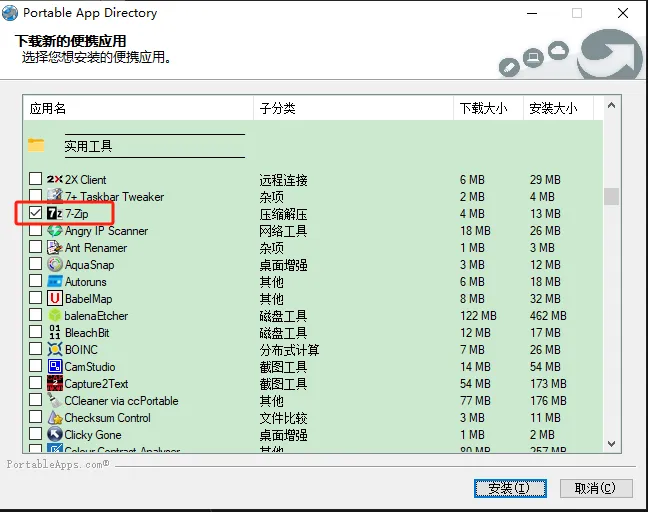Click the Portable App Directory title icon
The height and width of the screenshot is (512, 648).
click(10, 13)
